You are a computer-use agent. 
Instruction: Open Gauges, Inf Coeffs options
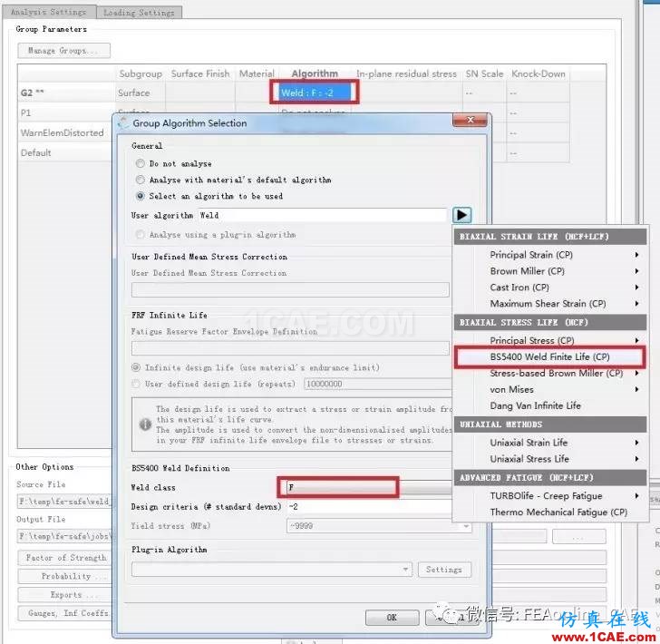click(x=65, y=613)
